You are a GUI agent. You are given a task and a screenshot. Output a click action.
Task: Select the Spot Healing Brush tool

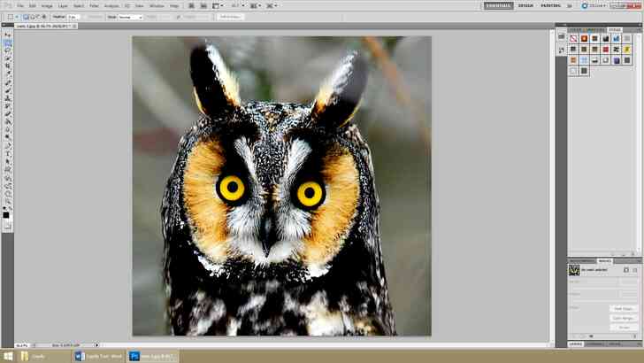(7, 82)
